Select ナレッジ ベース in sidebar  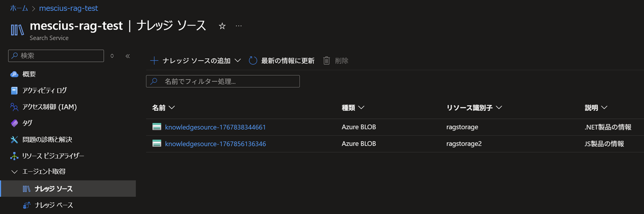pos(54,205)
